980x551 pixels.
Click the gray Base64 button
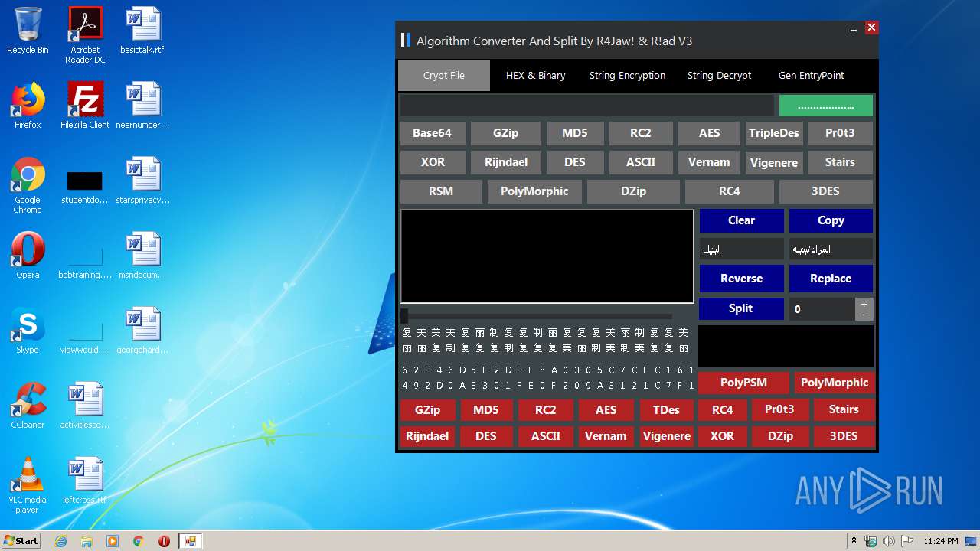[432, 133]
